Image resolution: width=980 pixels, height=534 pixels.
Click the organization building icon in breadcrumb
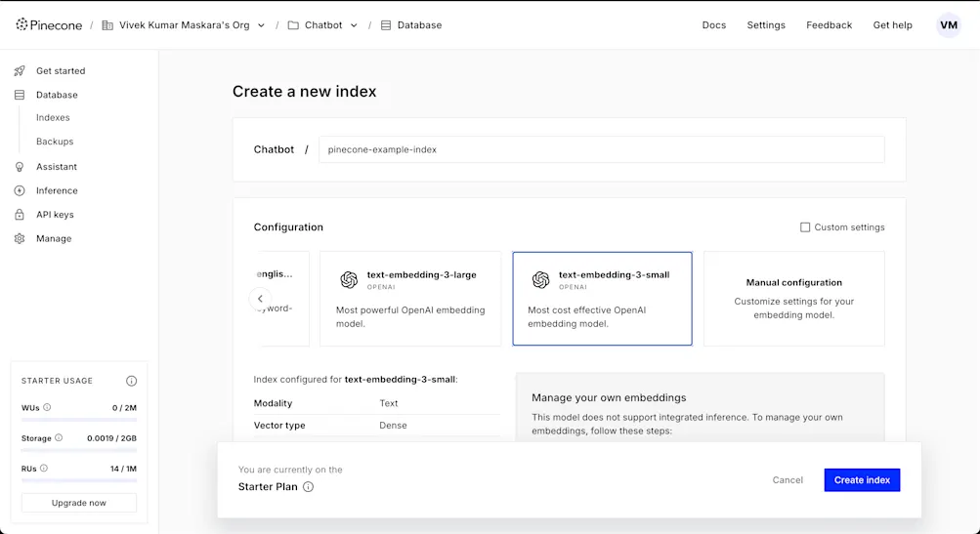(107, 25)
